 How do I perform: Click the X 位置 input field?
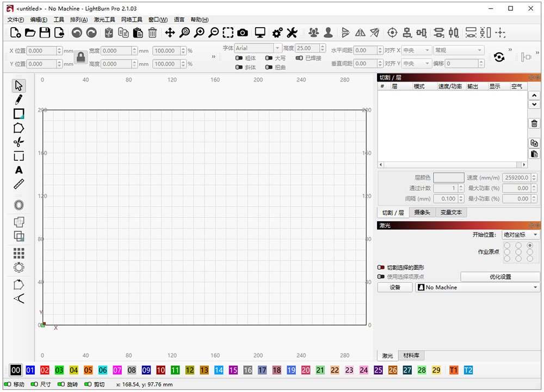(41, 51)
